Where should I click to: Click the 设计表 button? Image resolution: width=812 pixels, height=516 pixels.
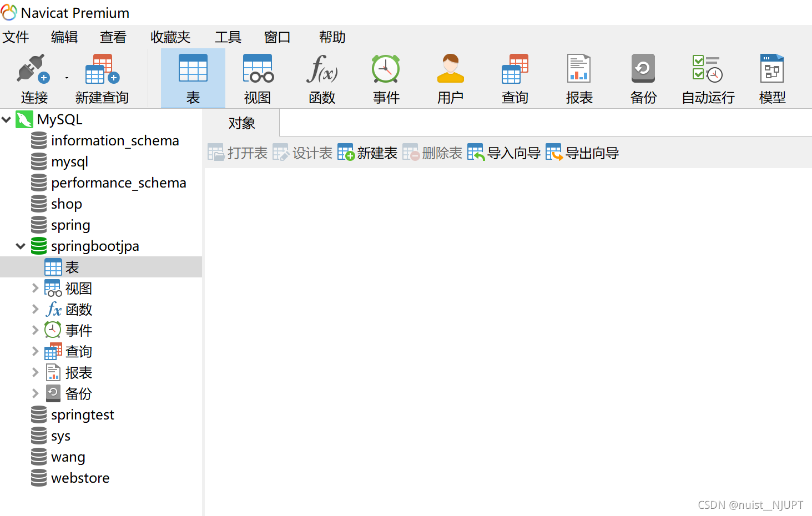[x=302, y=153]
